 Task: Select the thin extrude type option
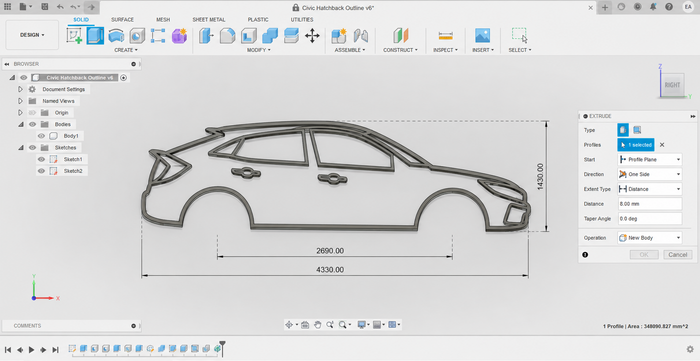coord(637,130)
